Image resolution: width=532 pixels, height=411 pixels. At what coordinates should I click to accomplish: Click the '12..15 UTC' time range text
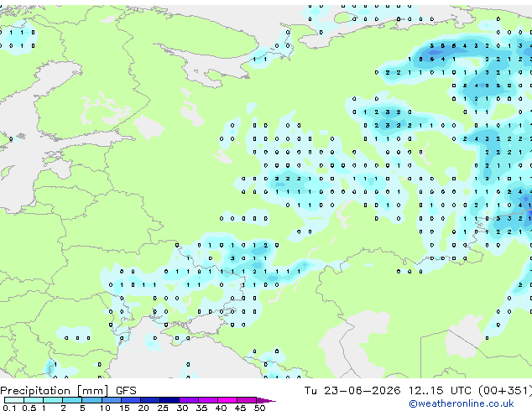[440, 391]
